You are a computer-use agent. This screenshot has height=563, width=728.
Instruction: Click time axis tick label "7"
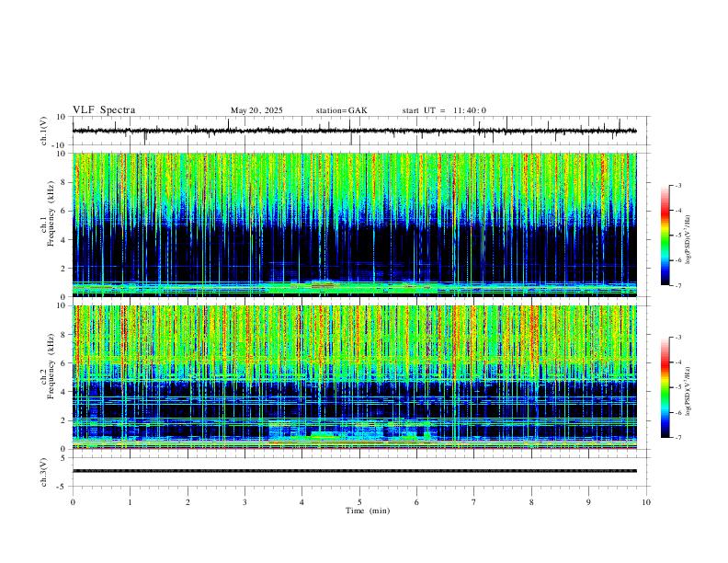[x=474, y=502]
